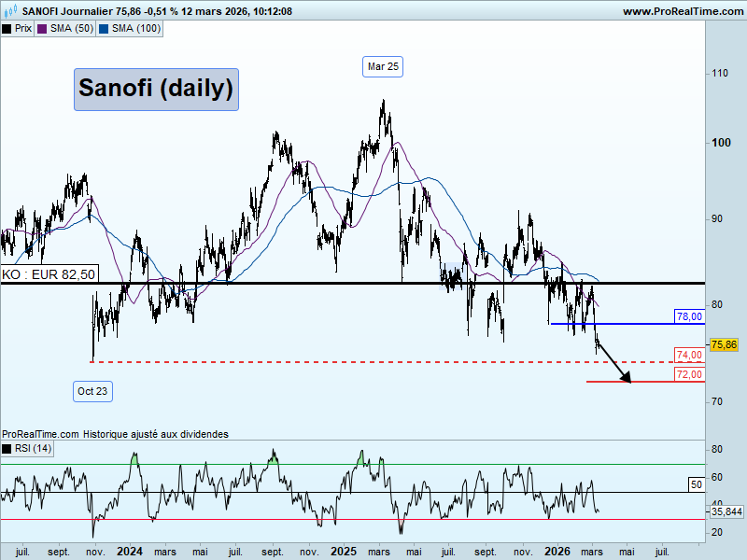Click the 2025 label on time axis
This screenshot has width=747, height=560.
coord(344,552)
